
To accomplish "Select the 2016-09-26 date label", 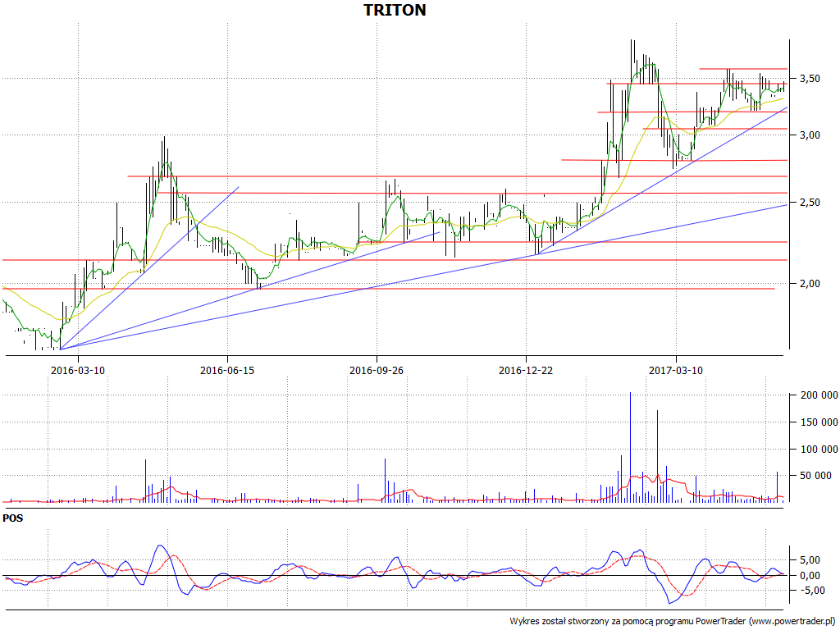I will (377, 370).
